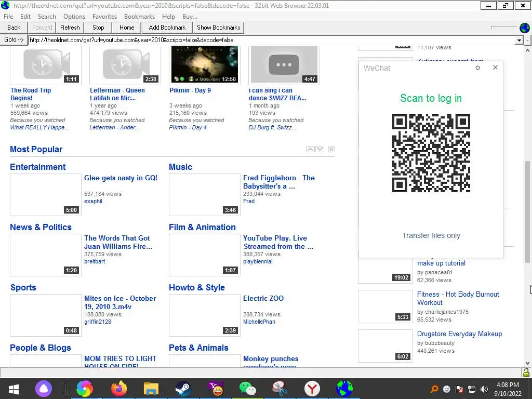Image resolution: width=532 pixels, height=399 pixels.
Task: Go Back in the browser
Action: [x=14, y=28]
